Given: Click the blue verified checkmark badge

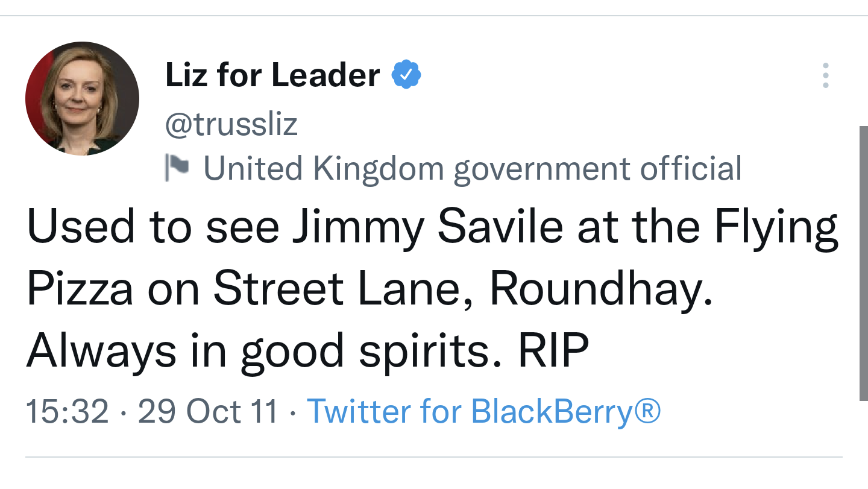Looking at the screenshot, I should pyautogui.click(x=406, y=75).
